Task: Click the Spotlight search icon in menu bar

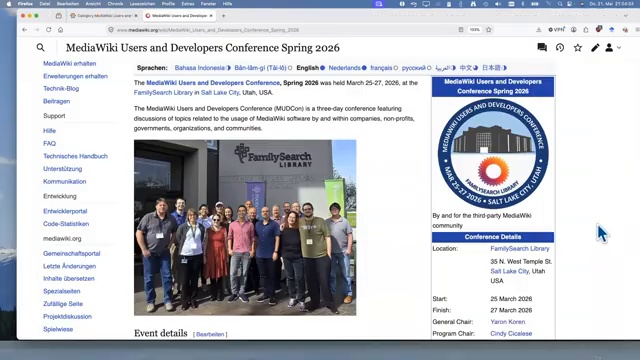Action: click(x=560, y=4)
